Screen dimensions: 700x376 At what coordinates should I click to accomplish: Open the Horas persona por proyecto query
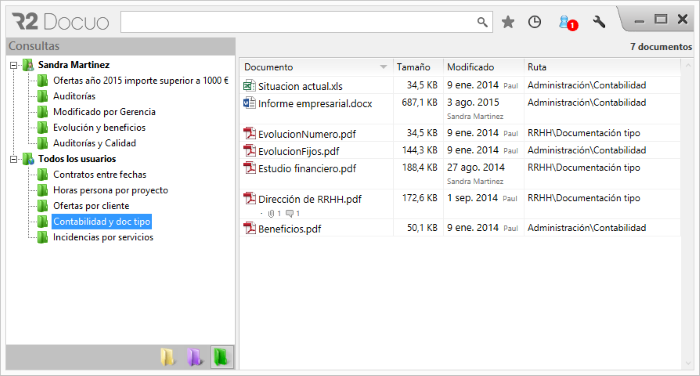(111, 190)
